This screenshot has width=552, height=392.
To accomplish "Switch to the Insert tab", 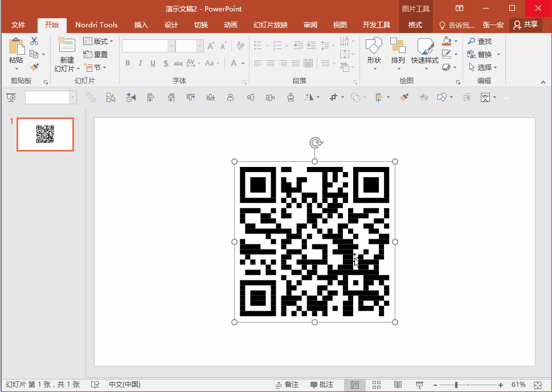I will tap(141, 24).
